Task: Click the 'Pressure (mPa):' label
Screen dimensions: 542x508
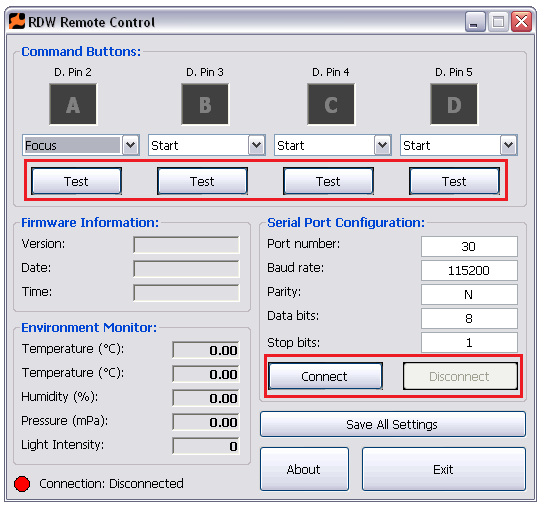Action: (x=65, y=421)
